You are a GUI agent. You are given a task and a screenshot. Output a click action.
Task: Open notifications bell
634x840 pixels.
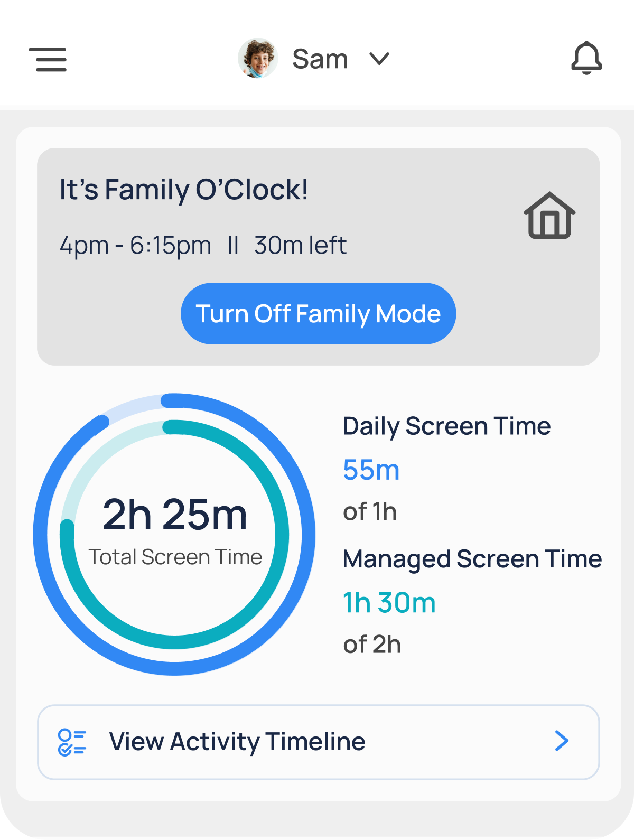coord(586,58)
